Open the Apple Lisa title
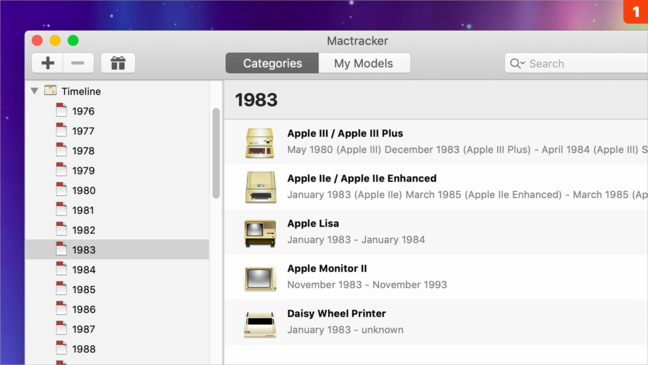This screenshot has height=365, width=648. tap(313, 223)
